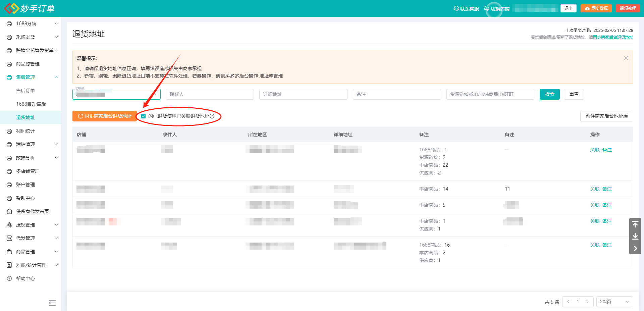Click the 妙手订单 logo icon
644x311 pixels.
11,8
